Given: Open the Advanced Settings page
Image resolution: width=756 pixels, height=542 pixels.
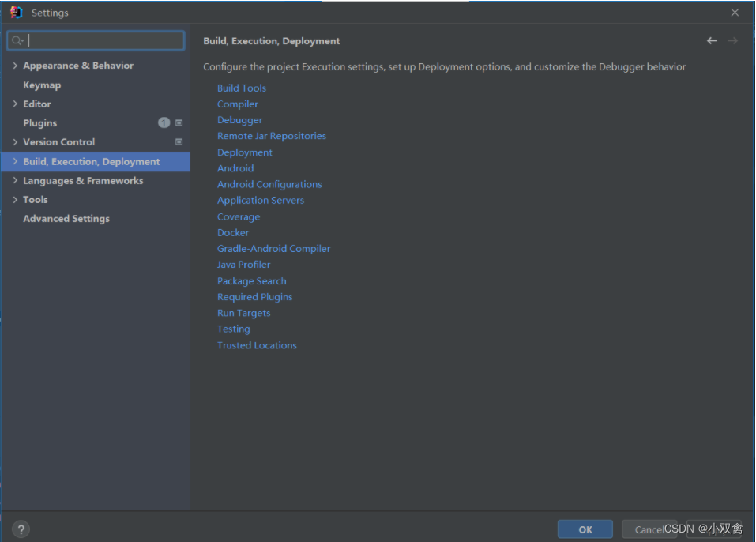Looking at the screenshot, I should tap(66, 218).
